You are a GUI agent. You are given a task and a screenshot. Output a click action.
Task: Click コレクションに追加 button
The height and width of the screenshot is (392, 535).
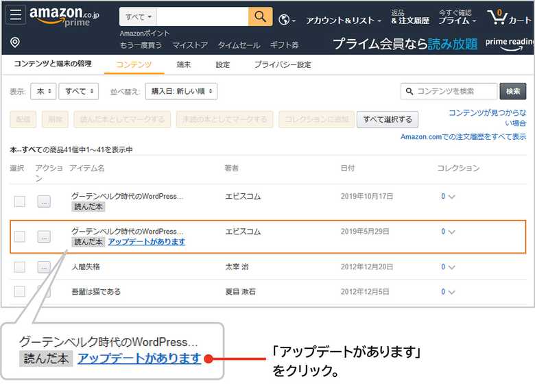(x=317, y=119)
